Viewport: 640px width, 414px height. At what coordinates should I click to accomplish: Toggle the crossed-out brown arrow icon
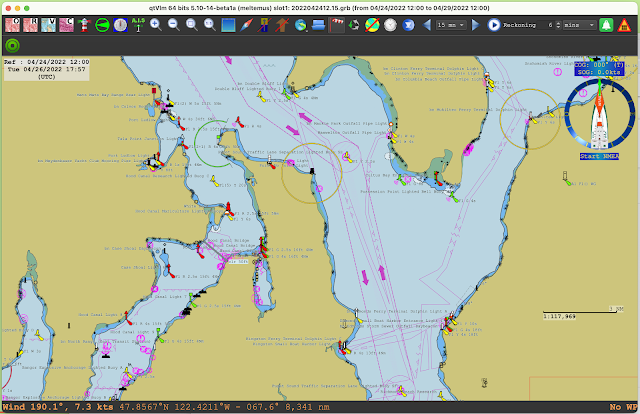[x=282, y=25]
